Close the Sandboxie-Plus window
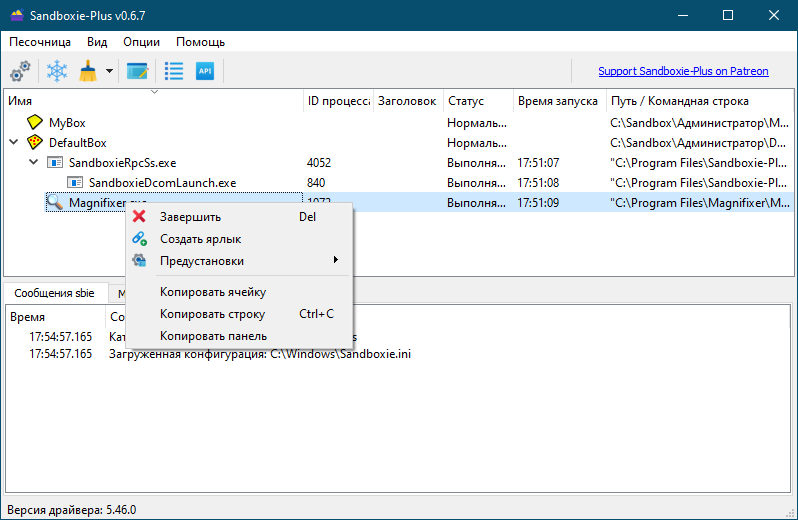This screenshot has height=520, width=798. (774, 15)
